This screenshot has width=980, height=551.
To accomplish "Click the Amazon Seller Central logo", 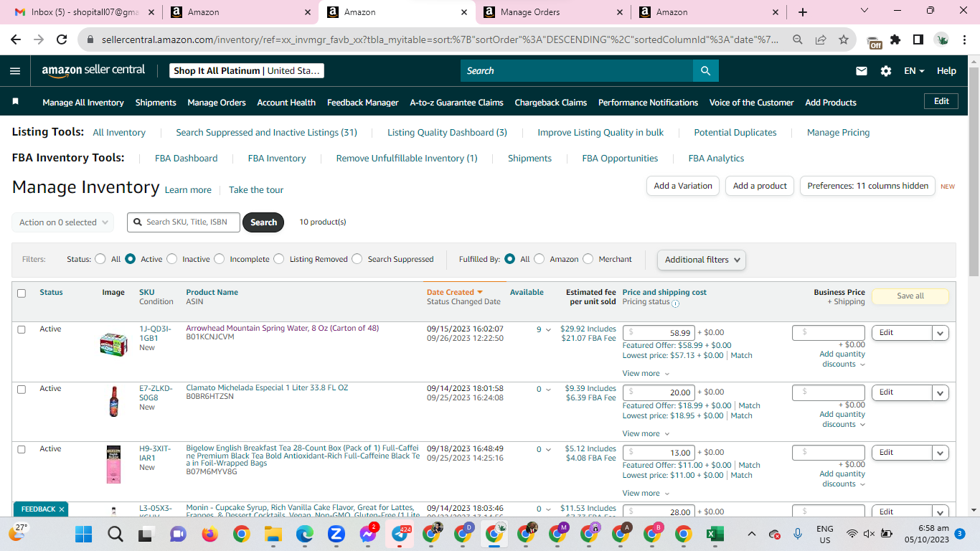I will point(93,70).
